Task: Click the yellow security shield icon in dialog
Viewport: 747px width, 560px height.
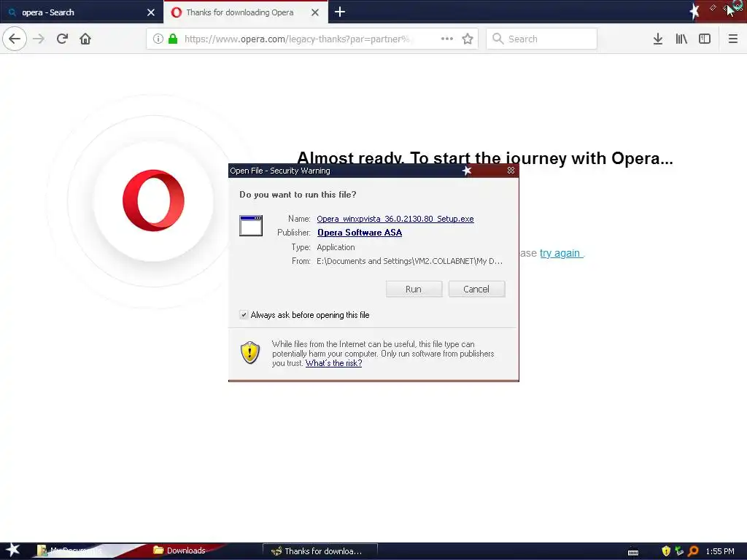Action: click(x=250, y=353)
